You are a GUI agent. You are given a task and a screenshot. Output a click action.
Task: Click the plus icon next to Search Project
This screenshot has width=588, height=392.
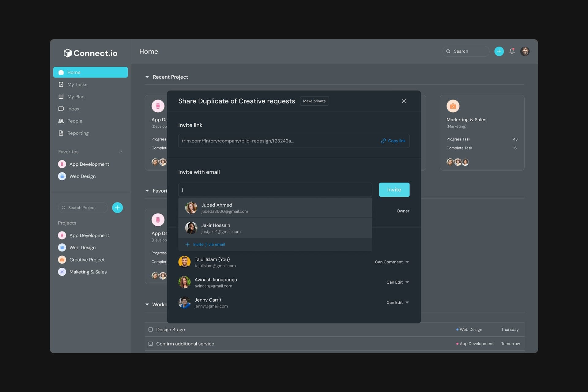coord(117,207)
